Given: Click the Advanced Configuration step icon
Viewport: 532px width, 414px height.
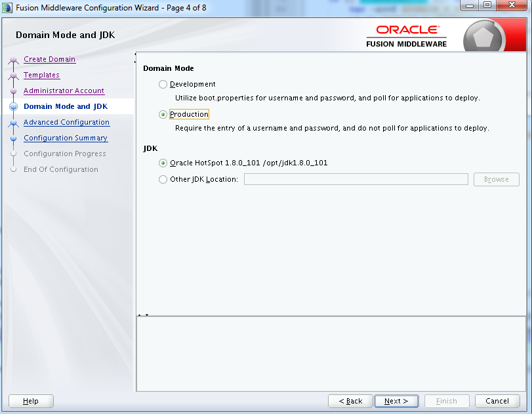Looking at the screenshot, I should pos(13,121).
